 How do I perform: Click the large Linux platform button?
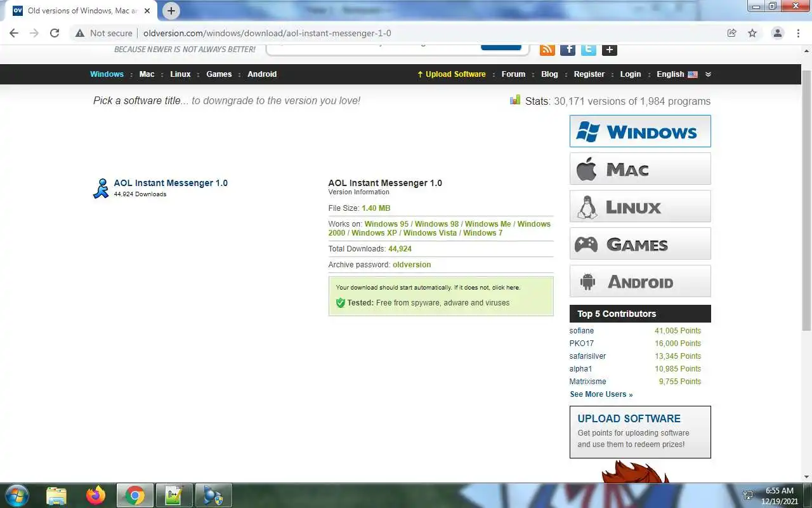(640, 206)
